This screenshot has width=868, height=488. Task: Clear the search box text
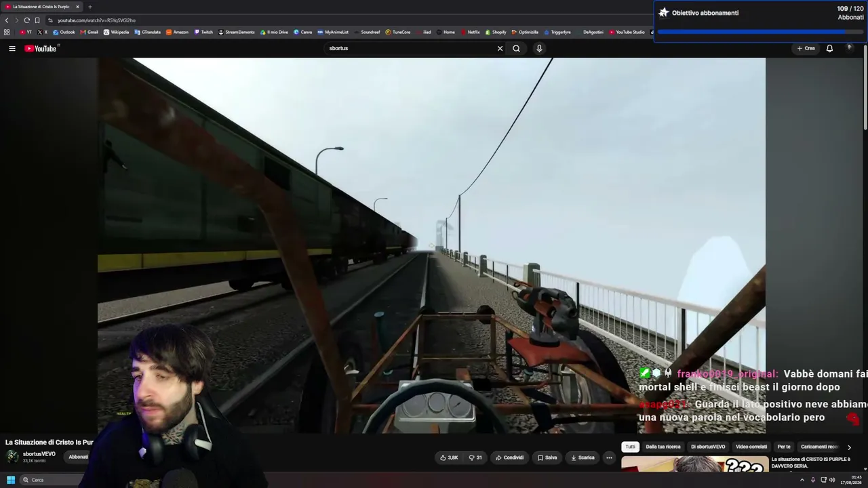(x=500, y=48)
